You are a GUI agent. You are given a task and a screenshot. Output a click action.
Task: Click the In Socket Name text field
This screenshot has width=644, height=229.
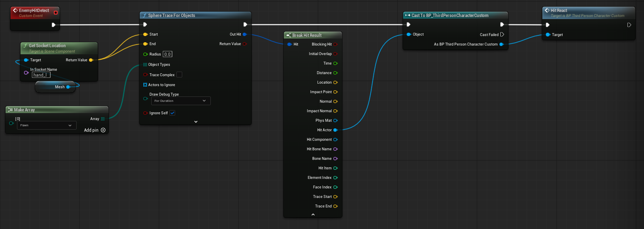(x=41, y=75)
